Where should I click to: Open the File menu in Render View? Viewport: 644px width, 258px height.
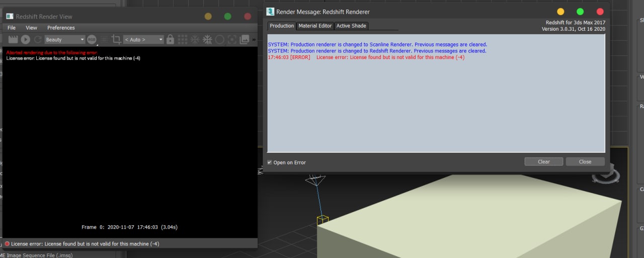pos(12,28)
